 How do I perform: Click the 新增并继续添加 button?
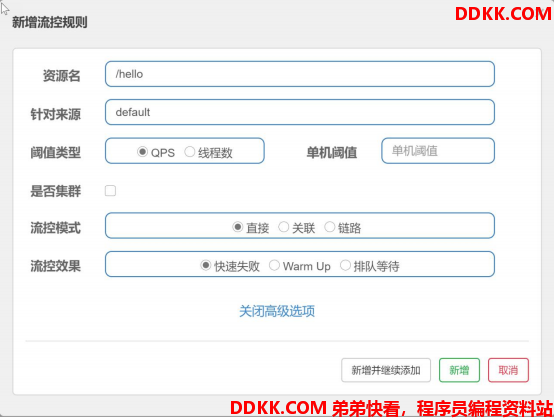click(x=386, y=370)
